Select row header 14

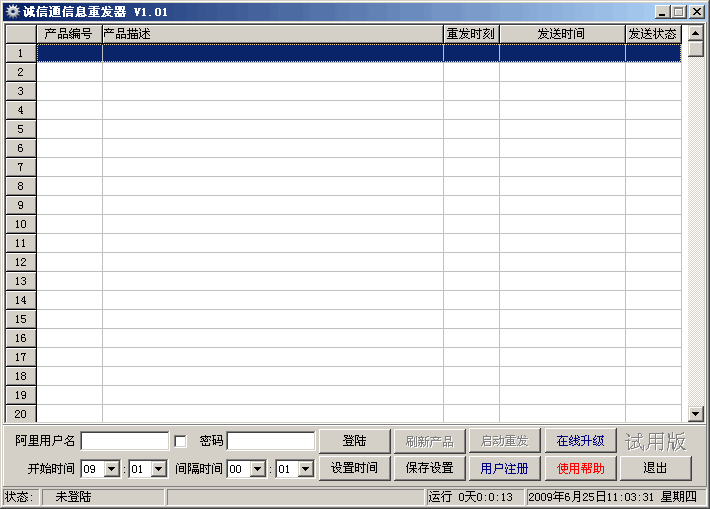21,300
